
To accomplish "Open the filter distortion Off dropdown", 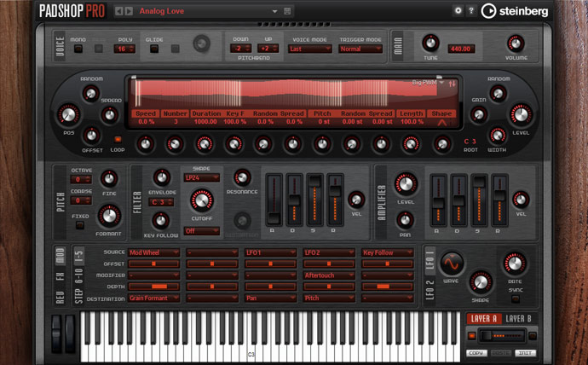I will coord(202,231).
